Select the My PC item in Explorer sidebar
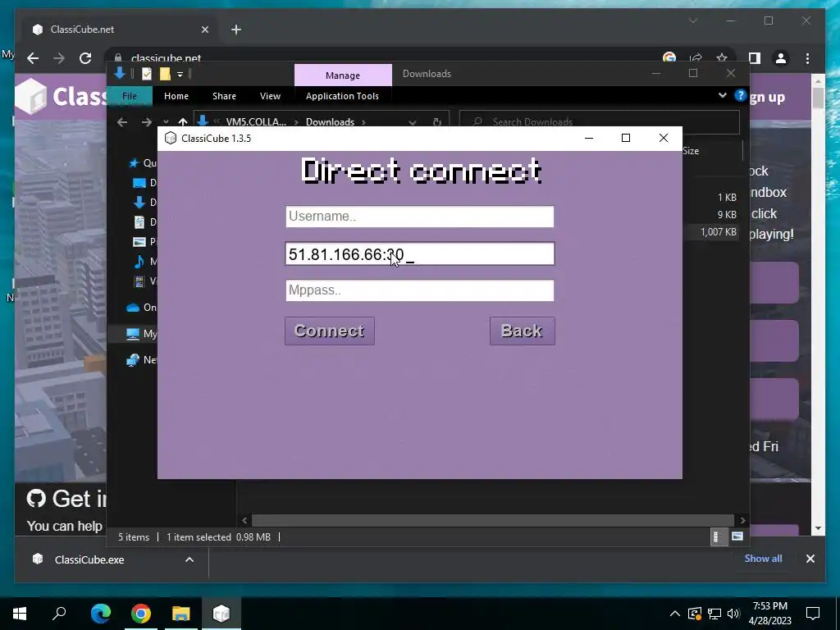The width and height of the screenshot is (840, 630). [140, 334]
